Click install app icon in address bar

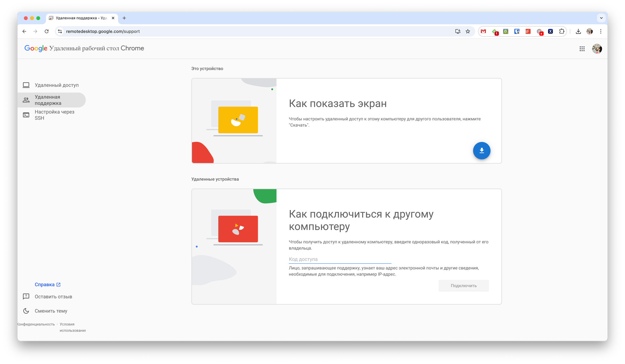pos(458,31)
